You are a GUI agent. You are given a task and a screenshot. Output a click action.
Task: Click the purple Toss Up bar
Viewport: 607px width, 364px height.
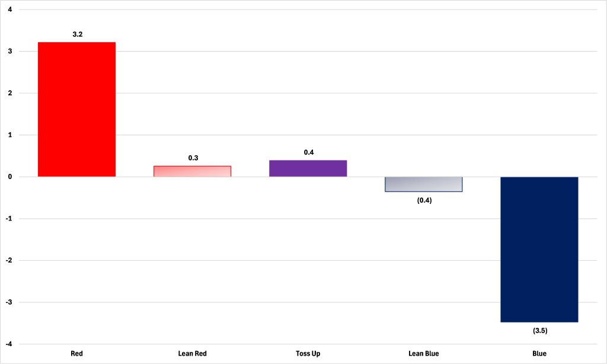(308, 168)
